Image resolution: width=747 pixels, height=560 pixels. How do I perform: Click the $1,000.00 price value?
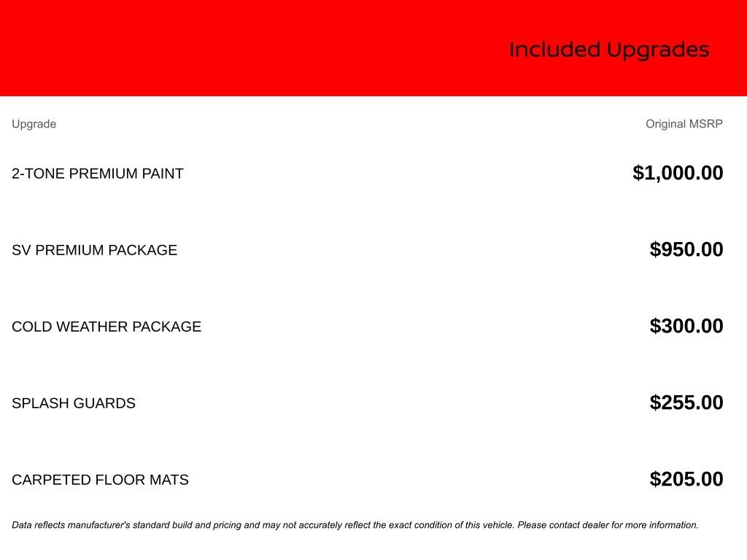pyautogui.click(x=678, y=173)
